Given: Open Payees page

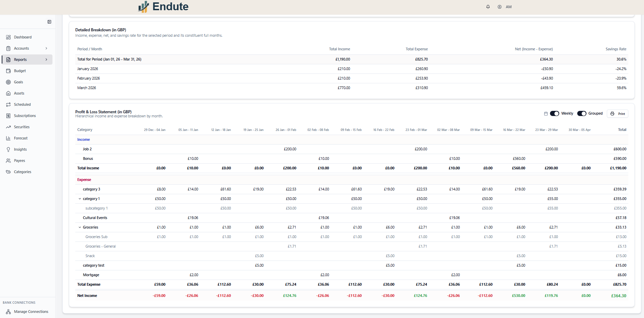Looking at the screenshot, I should [19, 161].
